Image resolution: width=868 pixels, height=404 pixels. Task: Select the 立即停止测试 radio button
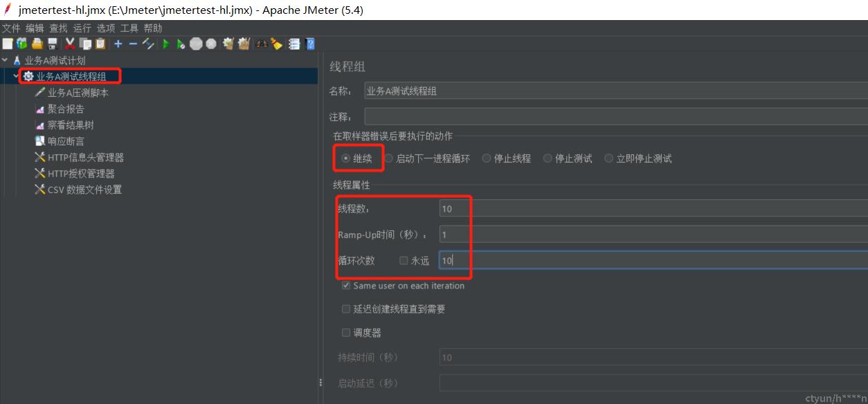609,158
